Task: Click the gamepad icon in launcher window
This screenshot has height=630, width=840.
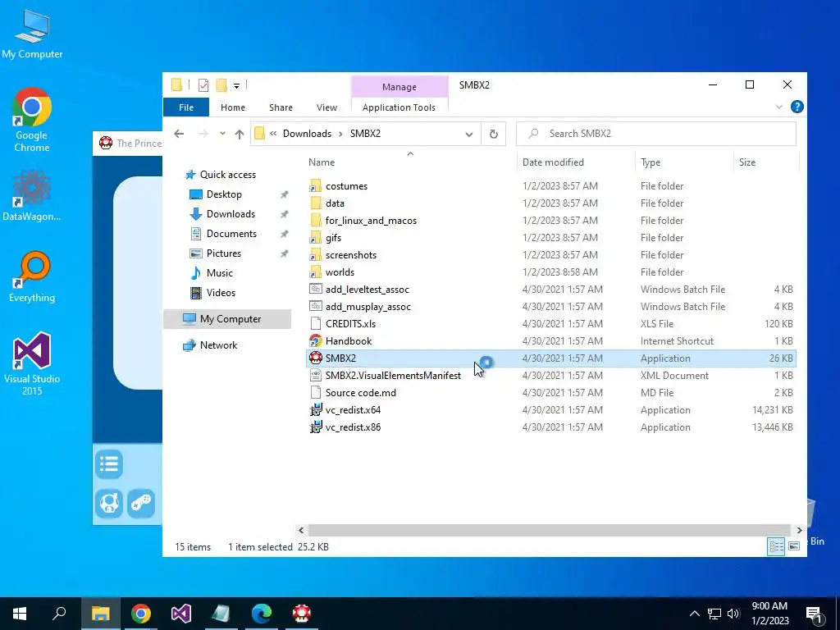Action: [141, 504]
